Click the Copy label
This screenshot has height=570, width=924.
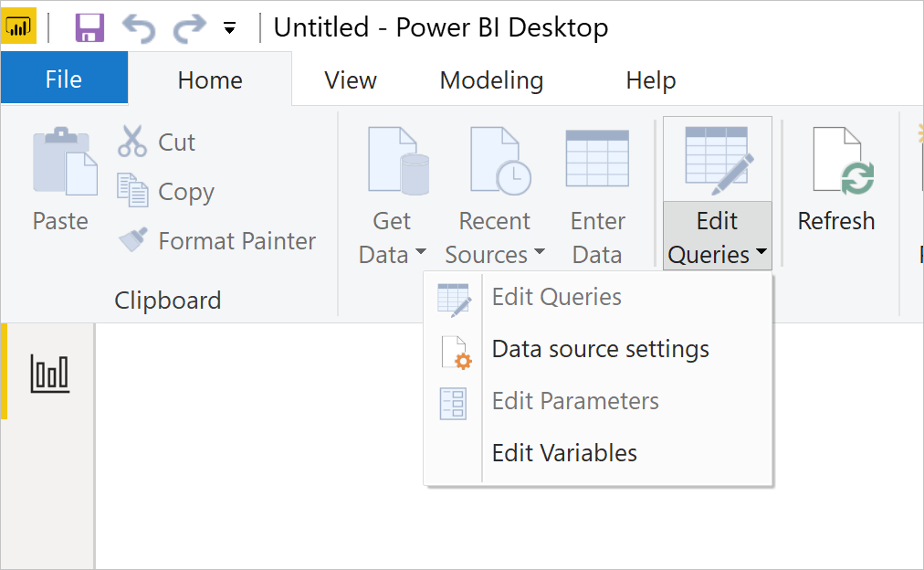pyautogui.click(x=186, y=192)
